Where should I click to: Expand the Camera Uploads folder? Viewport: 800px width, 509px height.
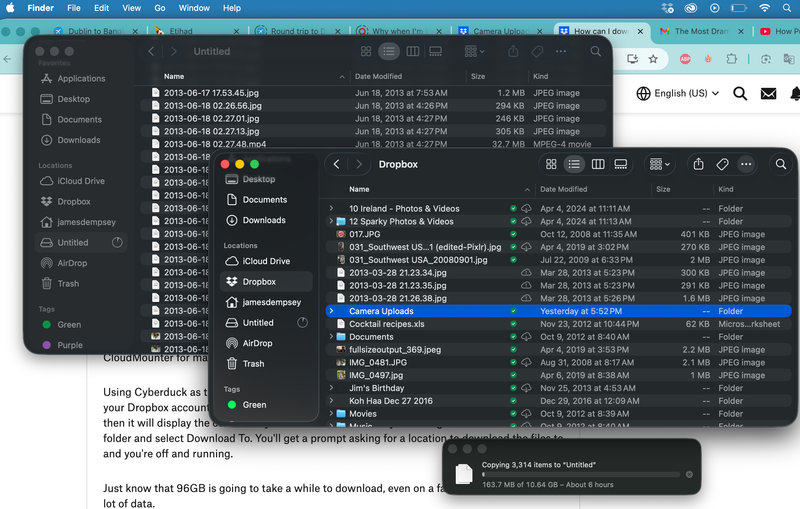[331, 311]
